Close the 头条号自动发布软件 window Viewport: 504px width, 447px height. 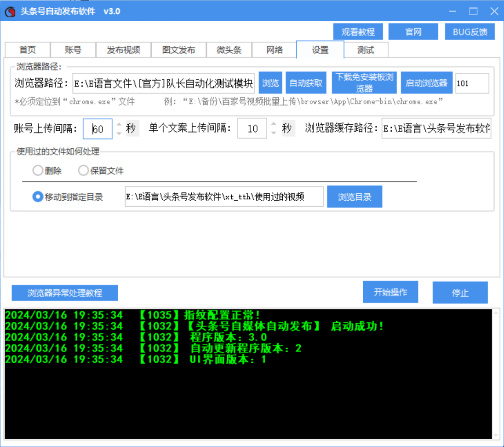pos(494,11)
